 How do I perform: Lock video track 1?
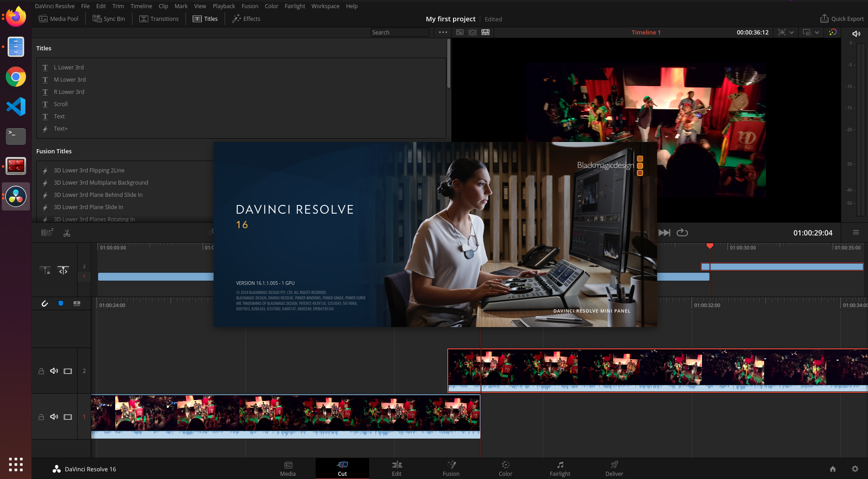coord(41,417)
